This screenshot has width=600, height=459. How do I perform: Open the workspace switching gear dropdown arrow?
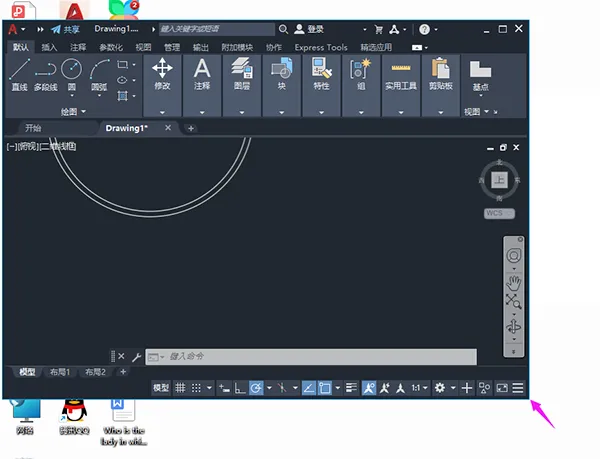coord(453,388)
